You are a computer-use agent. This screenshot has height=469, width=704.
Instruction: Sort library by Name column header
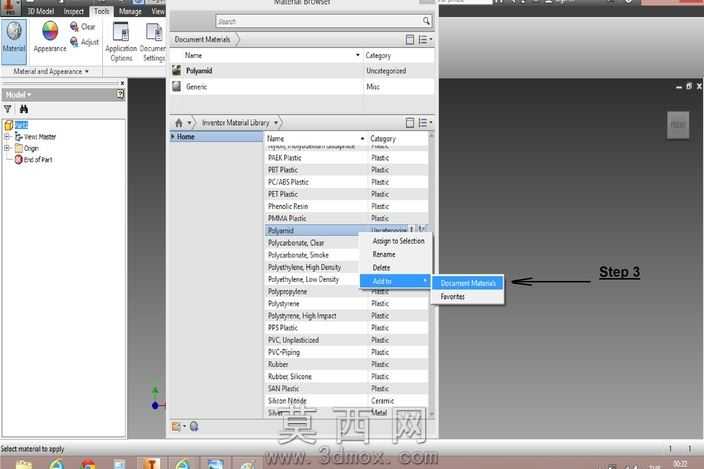tap(315, 139)
